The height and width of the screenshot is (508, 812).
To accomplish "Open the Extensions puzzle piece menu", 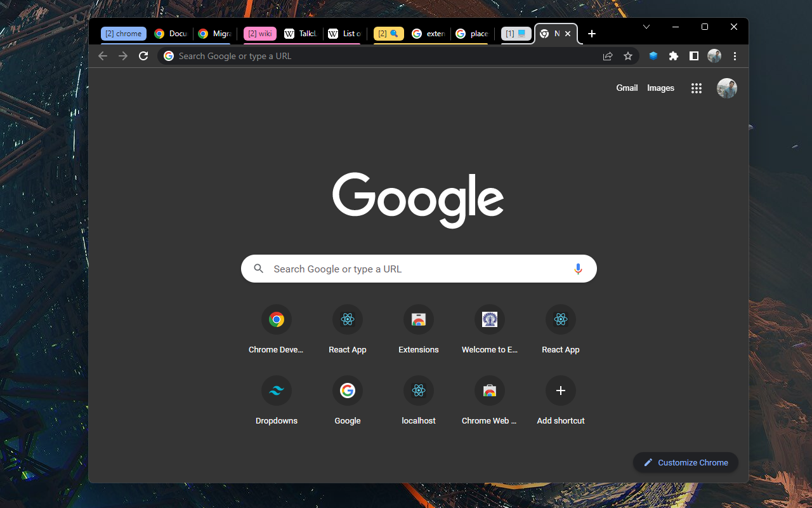I will point(674,56).
